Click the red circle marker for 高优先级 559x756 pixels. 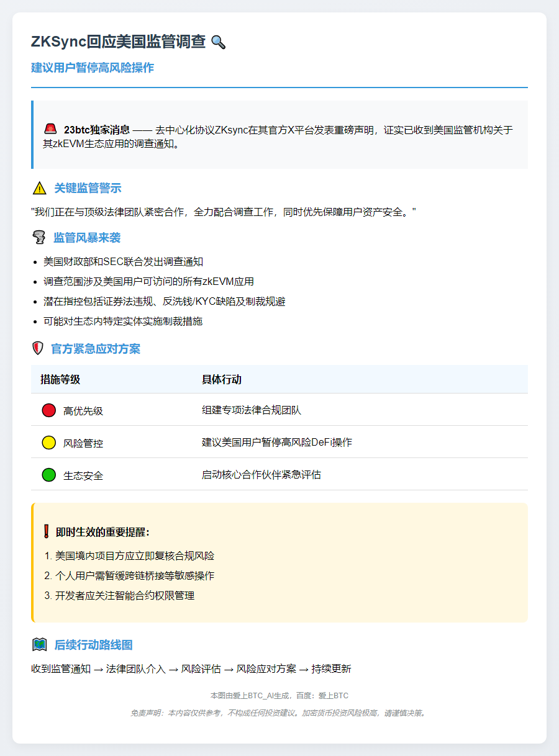click(x=48, y=410)
